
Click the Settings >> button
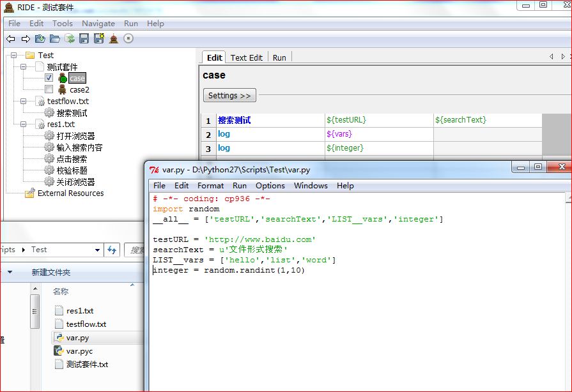click(x=229, y=96)
